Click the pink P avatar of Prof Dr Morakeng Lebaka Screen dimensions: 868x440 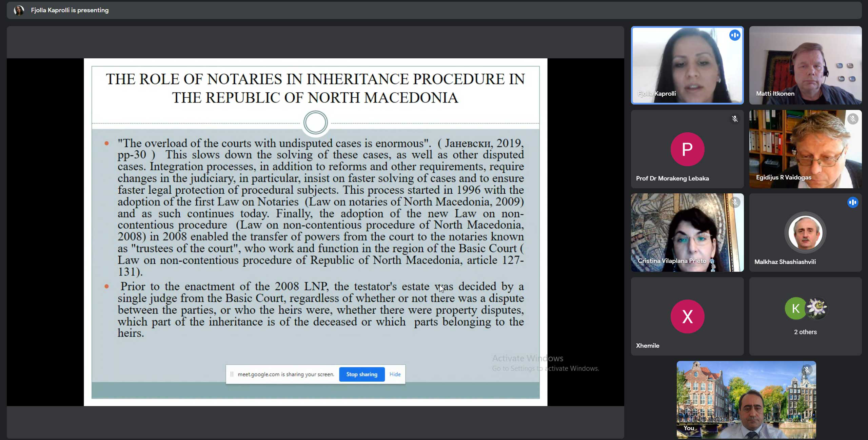(687, 149)
